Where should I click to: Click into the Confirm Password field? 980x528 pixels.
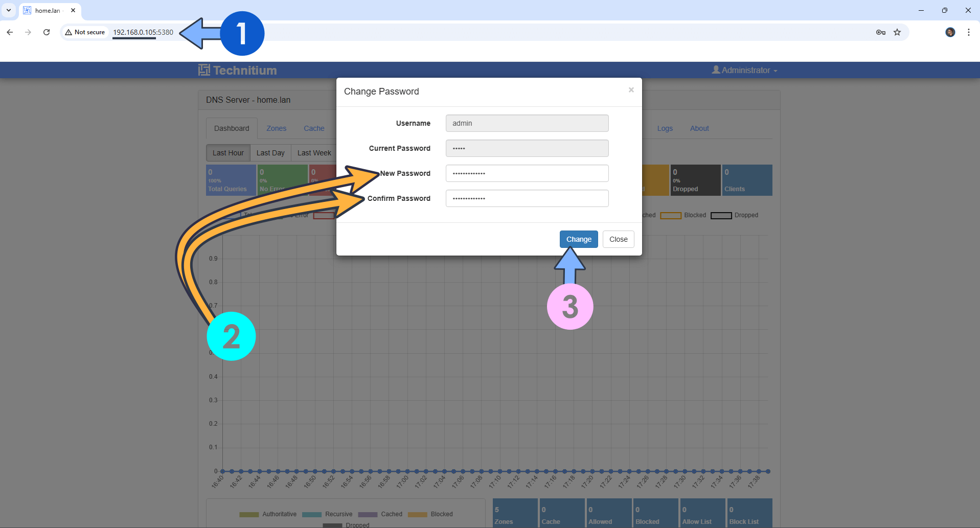click(527, 198)
